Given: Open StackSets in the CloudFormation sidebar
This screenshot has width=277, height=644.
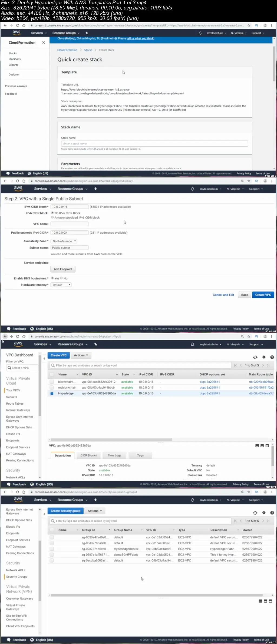Looking at the screenshot, I should [x=15, y=59].
